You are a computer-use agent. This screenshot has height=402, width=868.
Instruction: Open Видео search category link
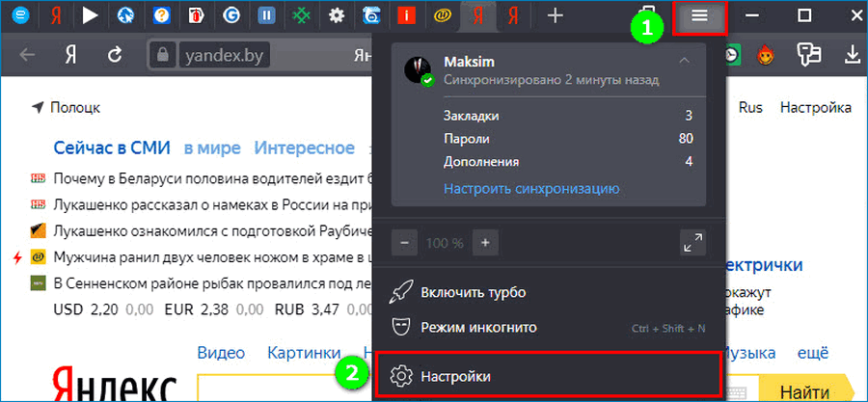(221, 353)
